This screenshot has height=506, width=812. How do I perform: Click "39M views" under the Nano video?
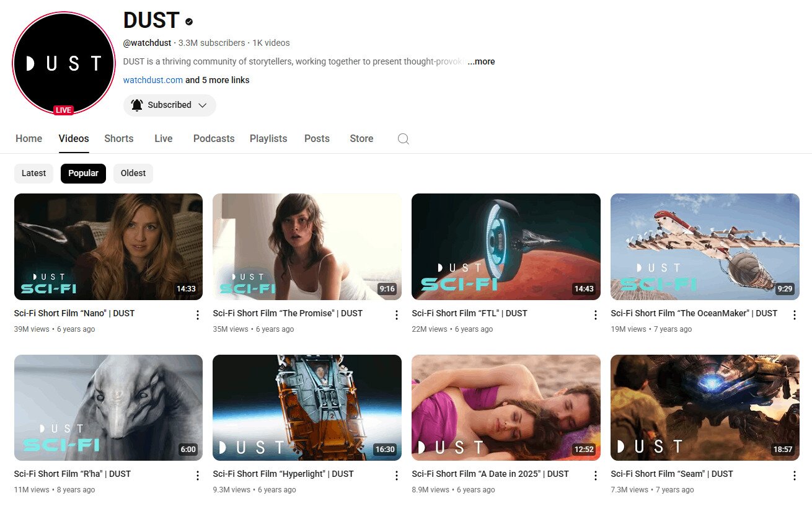[x=32, y=329]
